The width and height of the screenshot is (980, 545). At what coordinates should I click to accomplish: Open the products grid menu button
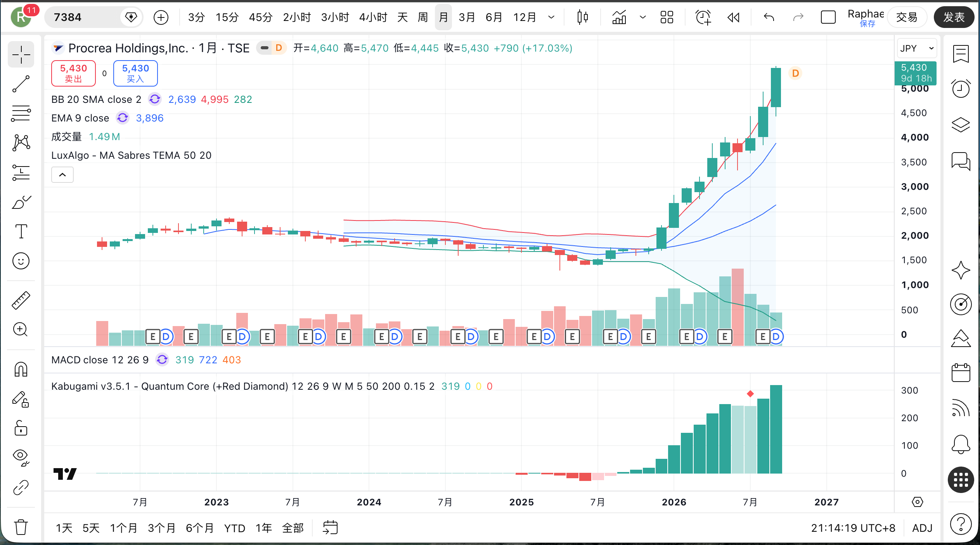click(961, 480)
